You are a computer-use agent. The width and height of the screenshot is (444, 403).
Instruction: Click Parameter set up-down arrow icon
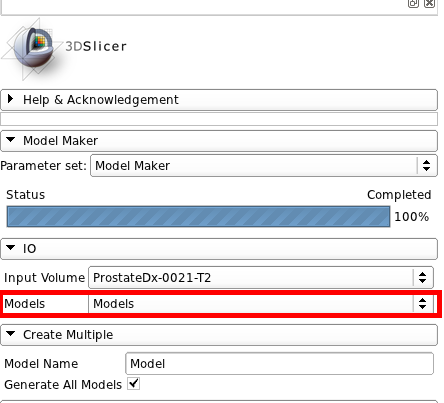(x=426, y=165)
